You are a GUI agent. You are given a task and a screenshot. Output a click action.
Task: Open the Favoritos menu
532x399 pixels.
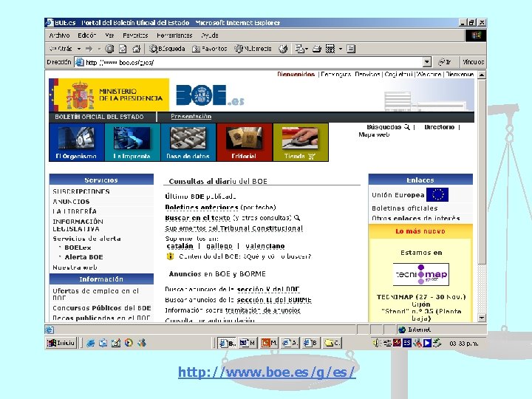click(x=135, y=35)
